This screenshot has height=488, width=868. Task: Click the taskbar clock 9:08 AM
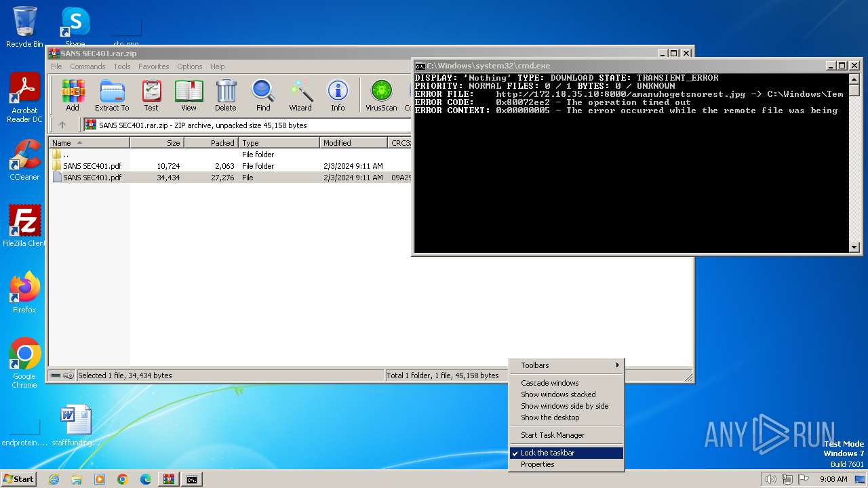(x=833, y=479)
